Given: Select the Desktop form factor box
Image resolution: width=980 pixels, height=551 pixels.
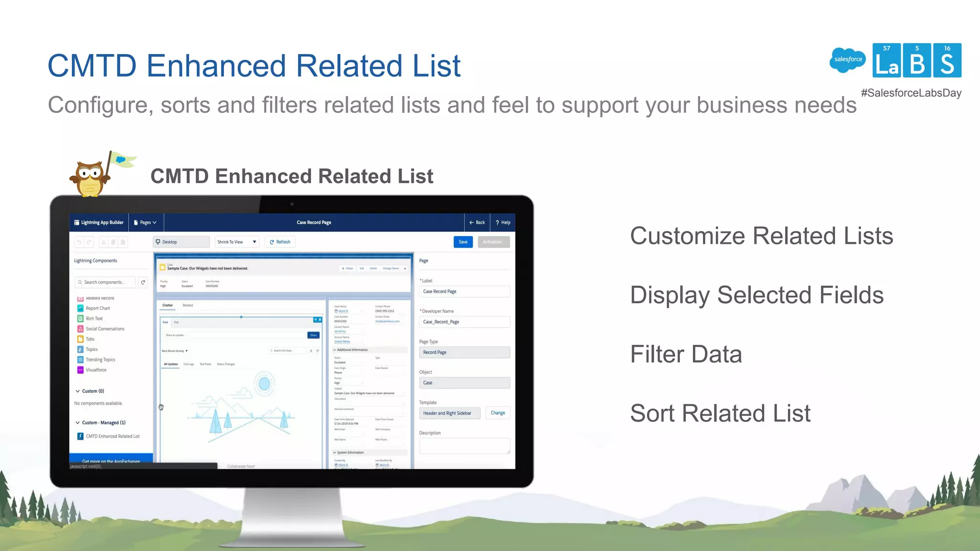Looking at the screenshot, I should tap(181, 242).
